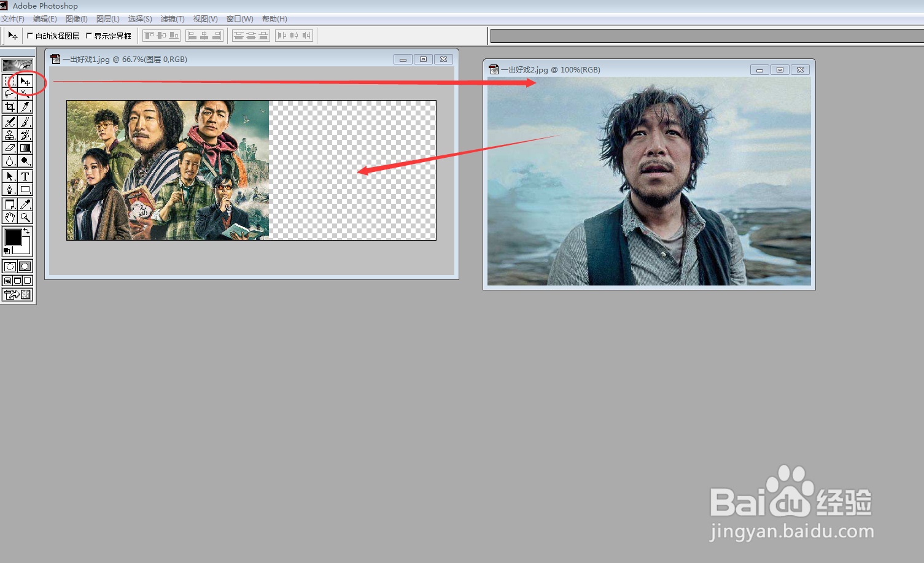This screenshot has width=924, height=563.
Task: Distribute bottom edges in the options bar
Action: [263, 36]
